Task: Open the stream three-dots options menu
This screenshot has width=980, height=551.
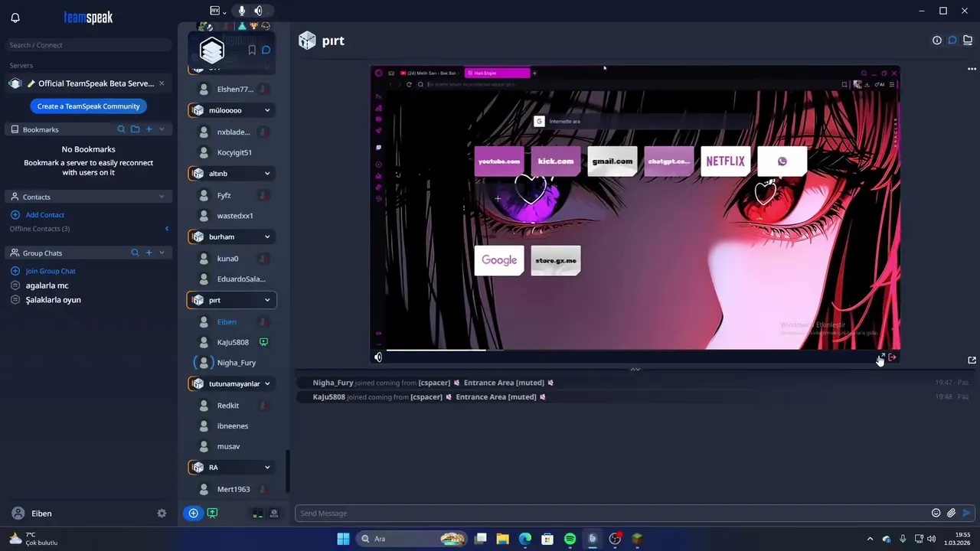Action: pyautogui.click(x=972, y=69)
